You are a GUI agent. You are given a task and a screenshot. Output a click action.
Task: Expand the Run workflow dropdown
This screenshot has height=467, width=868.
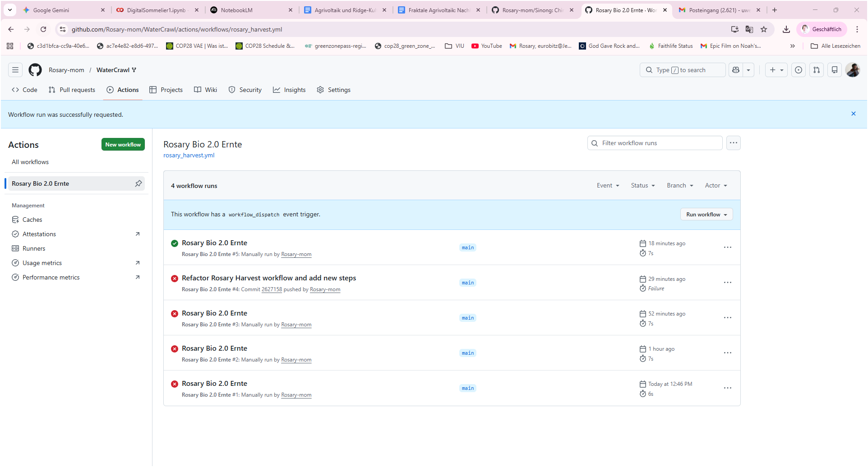coord(706,215)
